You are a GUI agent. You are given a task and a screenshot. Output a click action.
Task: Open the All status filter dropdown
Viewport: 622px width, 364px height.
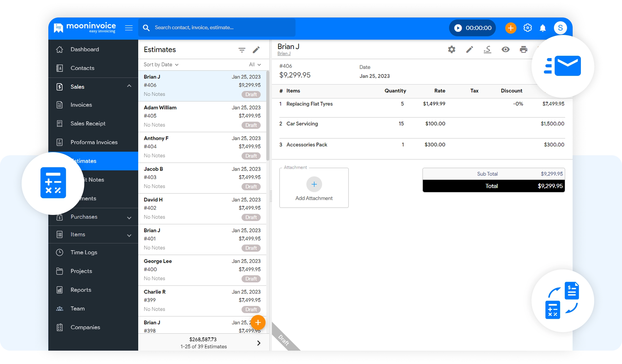click(255, 65)
